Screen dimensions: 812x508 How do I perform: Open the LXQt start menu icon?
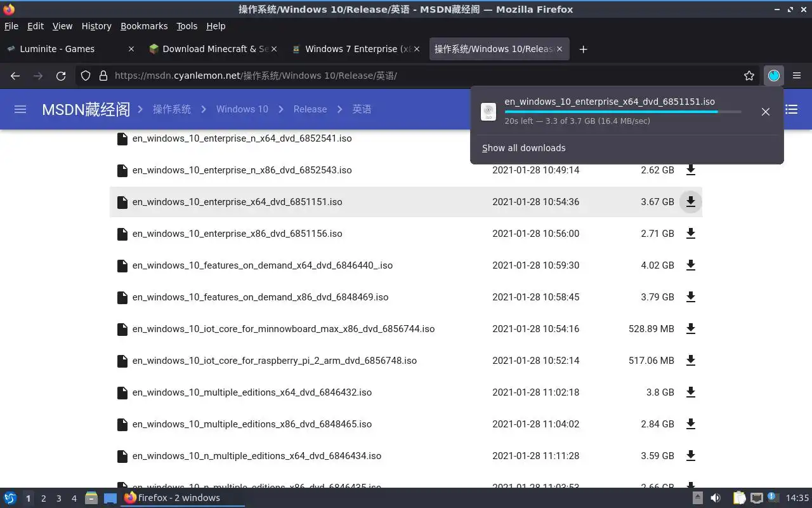point(10,498)
